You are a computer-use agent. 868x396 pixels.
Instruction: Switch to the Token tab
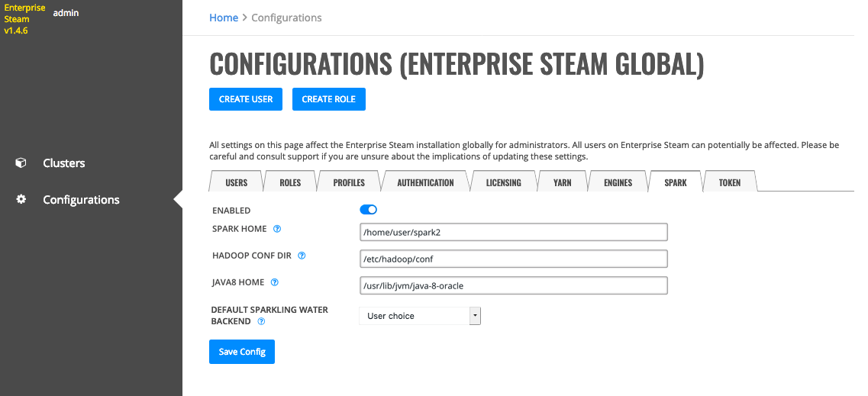click(x=730, y=182)
